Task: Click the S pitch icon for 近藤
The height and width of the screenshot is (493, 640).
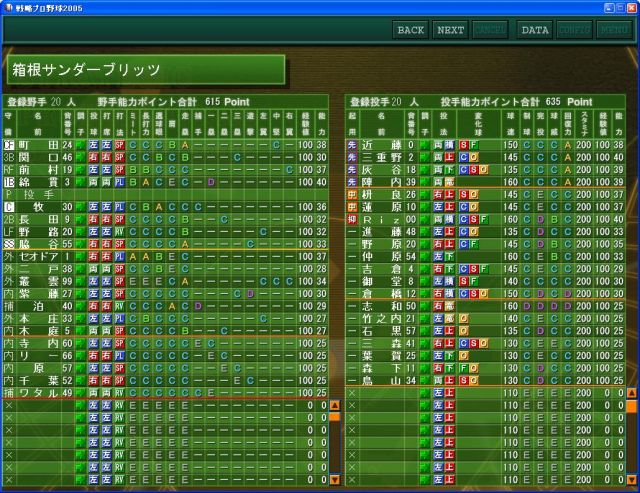Action: (463, 145)
